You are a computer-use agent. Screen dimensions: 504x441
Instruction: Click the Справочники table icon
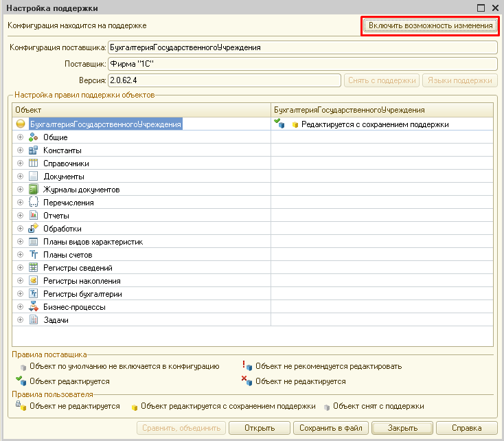click(x=33, y=163)
